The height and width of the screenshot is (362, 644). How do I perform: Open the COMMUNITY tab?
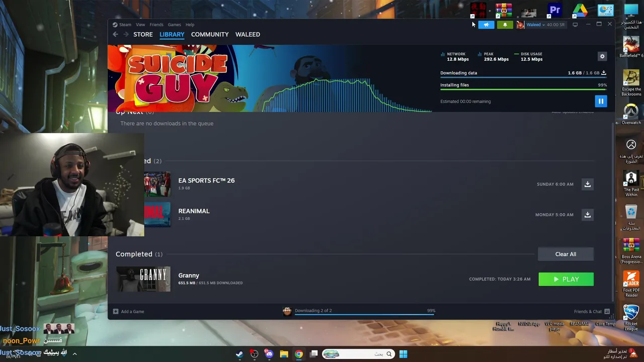tap(210, 34)
